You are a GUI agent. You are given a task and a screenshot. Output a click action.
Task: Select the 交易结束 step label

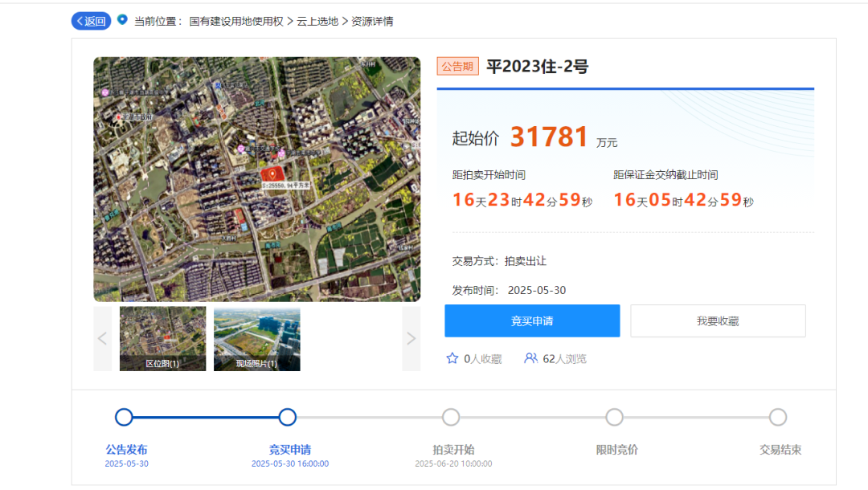(780, 450)
